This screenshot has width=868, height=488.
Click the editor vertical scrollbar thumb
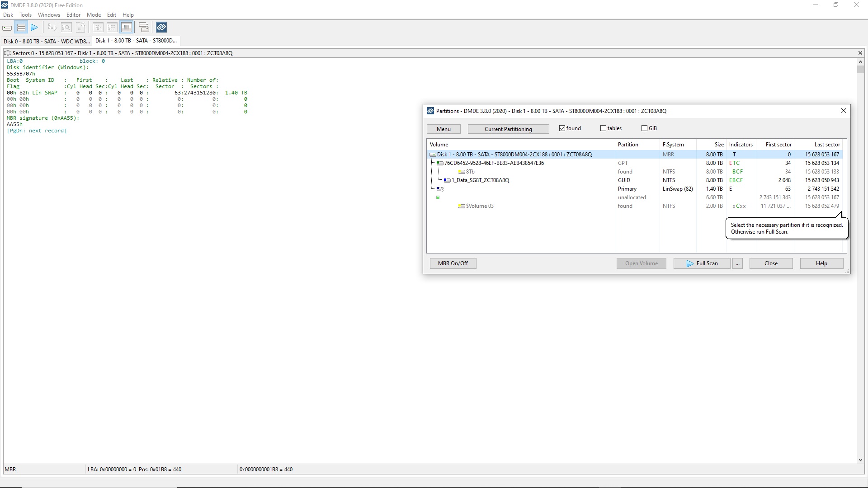860,70
